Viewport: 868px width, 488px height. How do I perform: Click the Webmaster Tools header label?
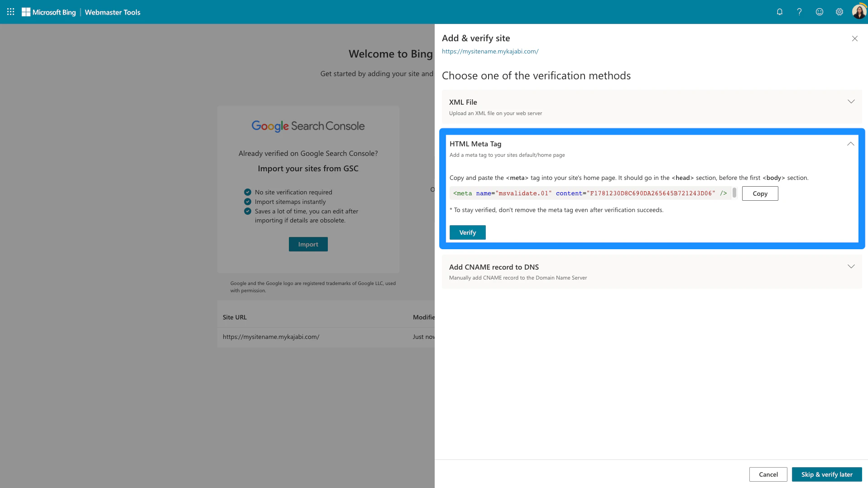click(112, 12)
